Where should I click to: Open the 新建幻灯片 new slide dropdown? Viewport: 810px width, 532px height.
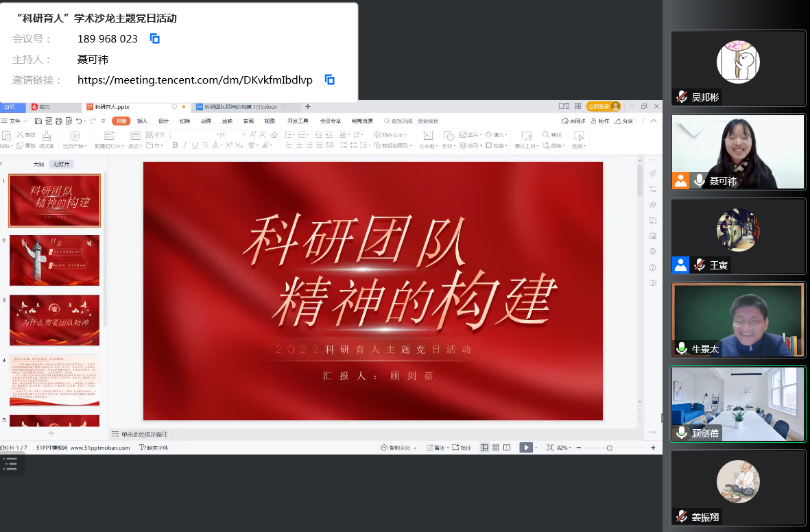point(123,145)
